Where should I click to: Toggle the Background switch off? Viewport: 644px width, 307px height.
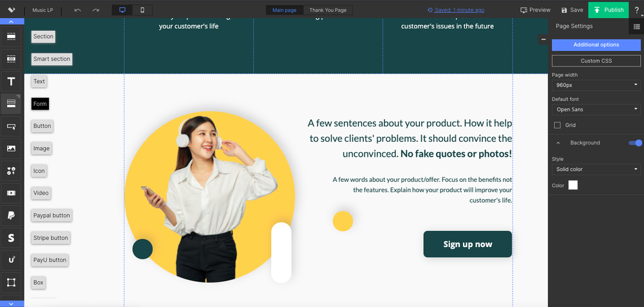pyautogui.click(x=635, y=143)
